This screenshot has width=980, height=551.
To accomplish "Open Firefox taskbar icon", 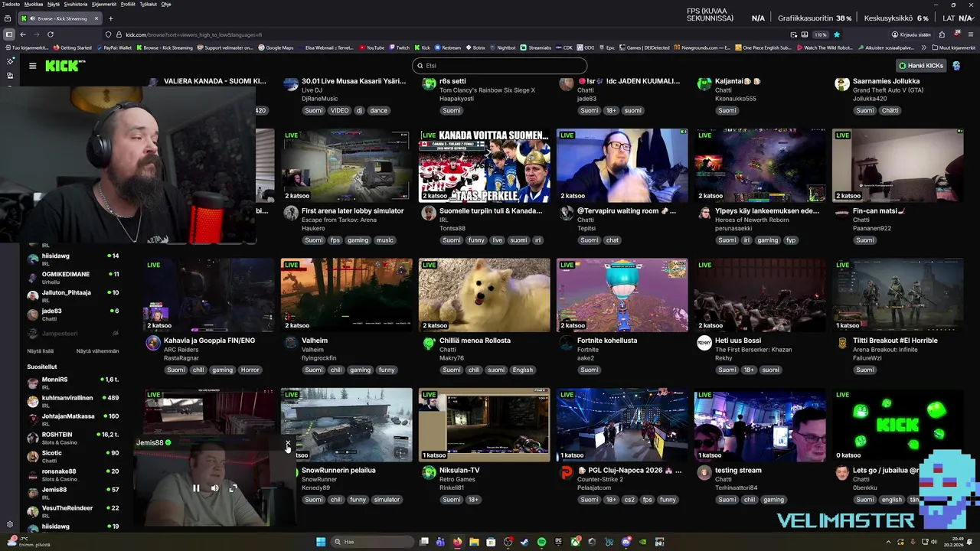I will (x=457, y=542).
